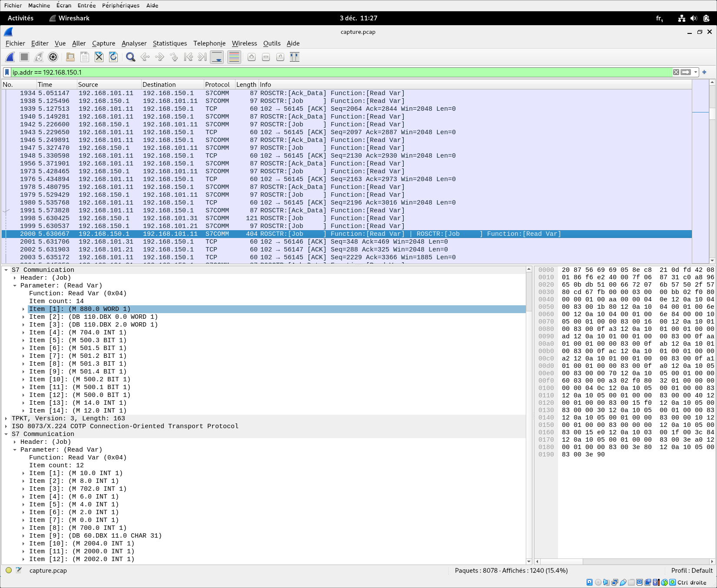Open the display filter history dropdown
This screenshot has width=717, height=588.
pos(696,72)
